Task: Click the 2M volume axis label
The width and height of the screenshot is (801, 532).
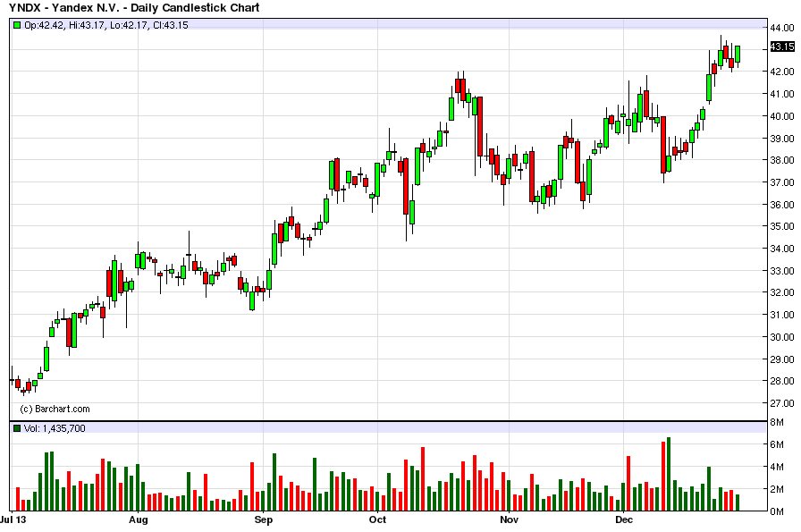Action: tap(777, 489)
